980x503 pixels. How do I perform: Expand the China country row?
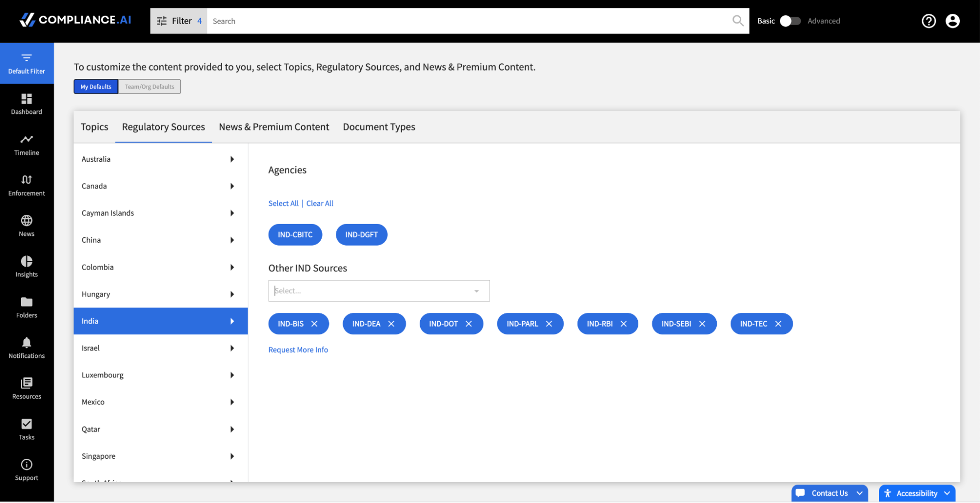[x=161, y=240]
